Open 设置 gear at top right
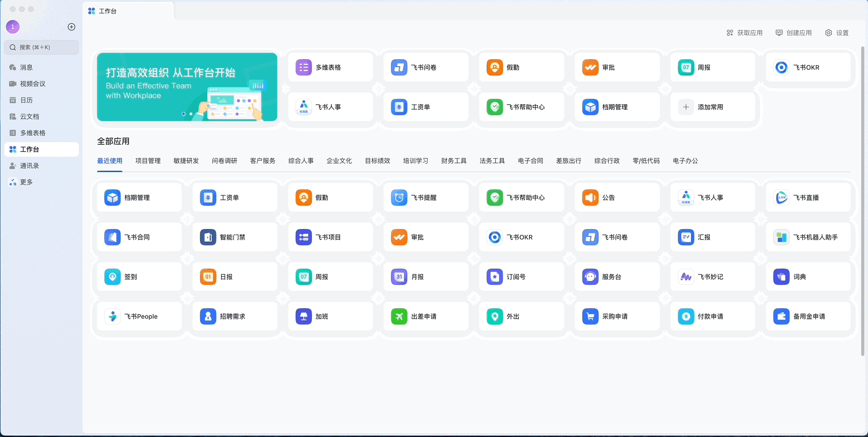 click(x=837, y=33)
